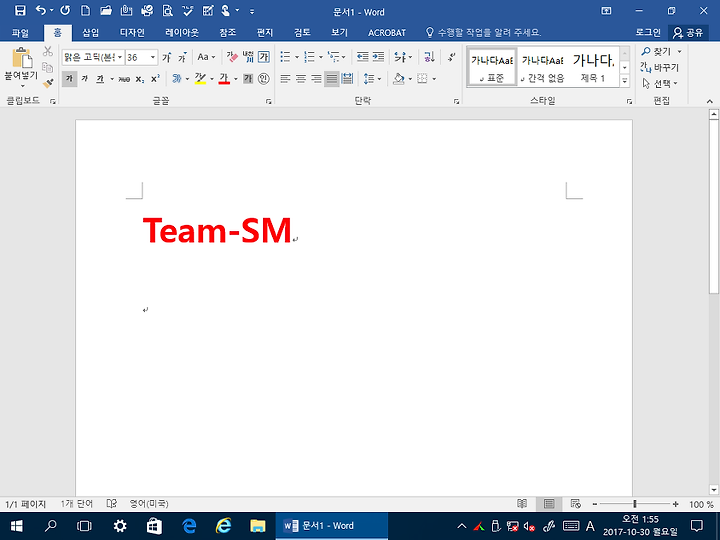
Task: Click the vertical scrollbar thumb
Action: [714, 207]
